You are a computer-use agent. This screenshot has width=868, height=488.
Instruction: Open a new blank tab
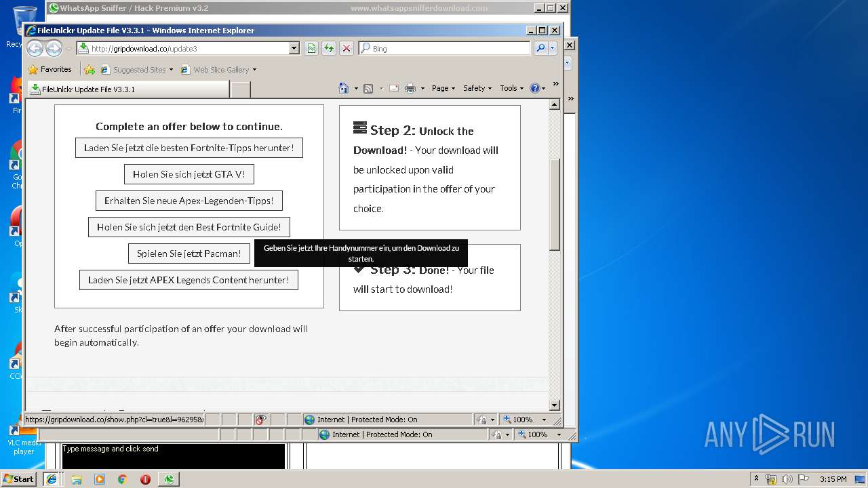241,89
